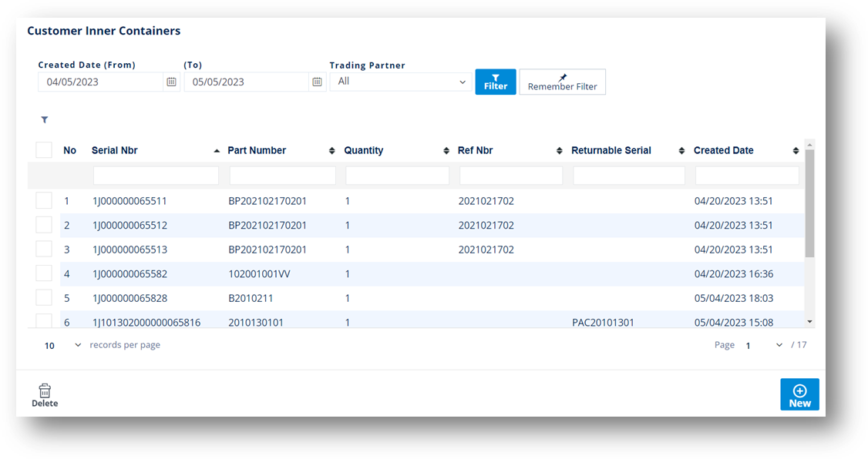
Task: Select checkbox for row 1
Action: point(44,201)
